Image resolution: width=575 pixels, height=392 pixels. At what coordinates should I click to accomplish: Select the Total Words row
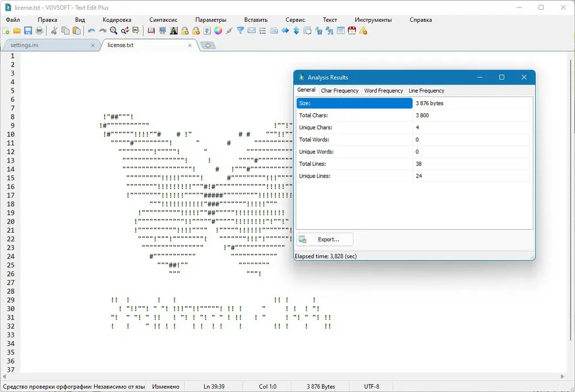[413, 140]
